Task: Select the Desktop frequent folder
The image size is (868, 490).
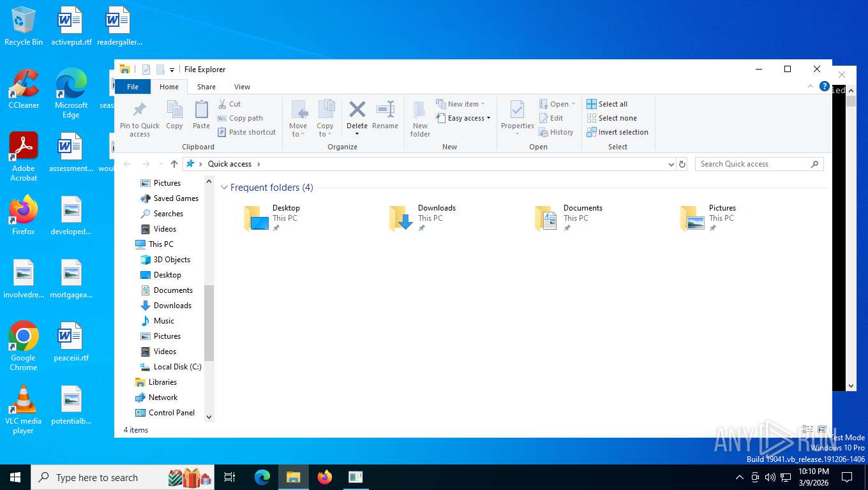Action: pos(273,218)
